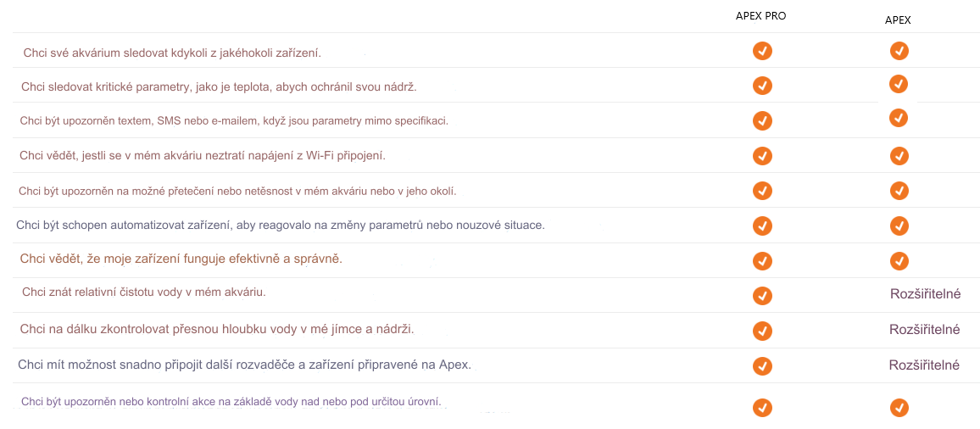The height and width of the screenshot is (429, 980).
Task: Click APEX checkmark for equipment running efficiently
Action: [x=899, y=260]
